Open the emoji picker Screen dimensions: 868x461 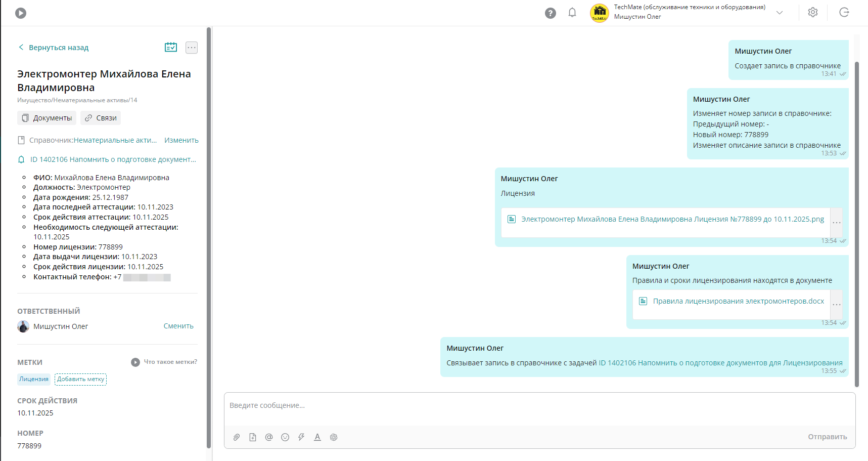click(285, 437)
